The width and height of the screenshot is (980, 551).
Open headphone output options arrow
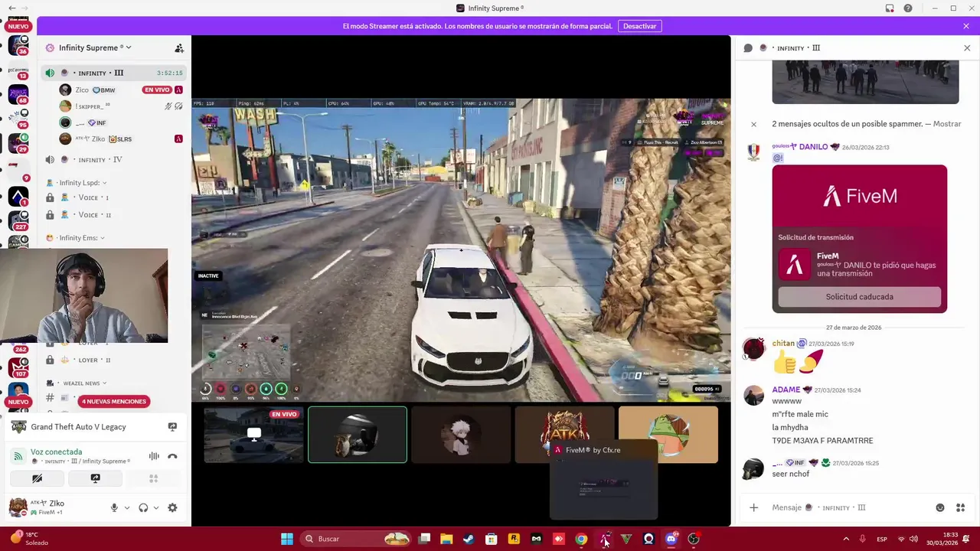coord(156,507)
